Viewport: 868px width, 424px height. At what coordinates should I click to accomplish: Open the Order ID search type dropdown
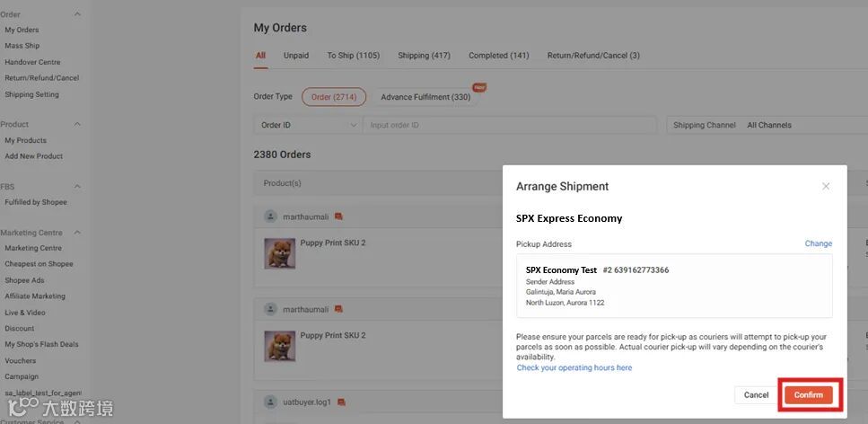[309, 125]
